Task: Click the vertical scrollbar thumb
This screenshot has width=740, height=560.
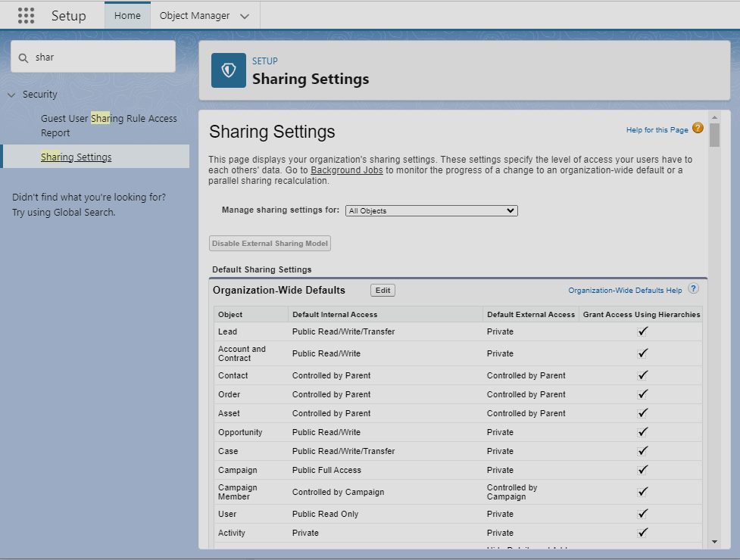Action: point(714,135)
